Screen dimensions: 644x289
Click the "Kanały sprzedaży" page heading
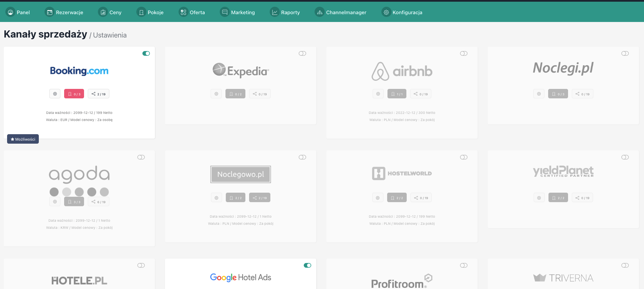point(46,34)
